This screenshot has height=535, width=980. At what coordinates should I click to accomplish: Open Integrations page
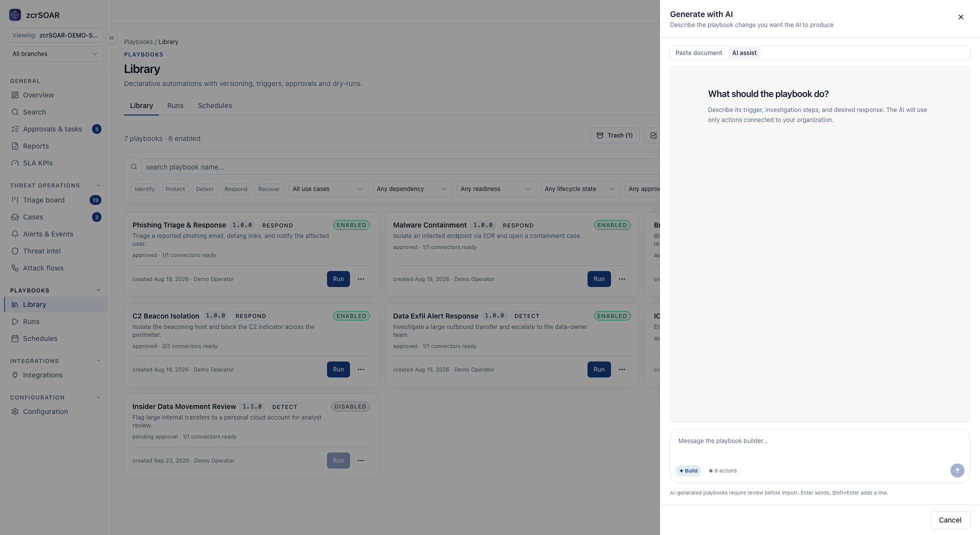point(55,375)
